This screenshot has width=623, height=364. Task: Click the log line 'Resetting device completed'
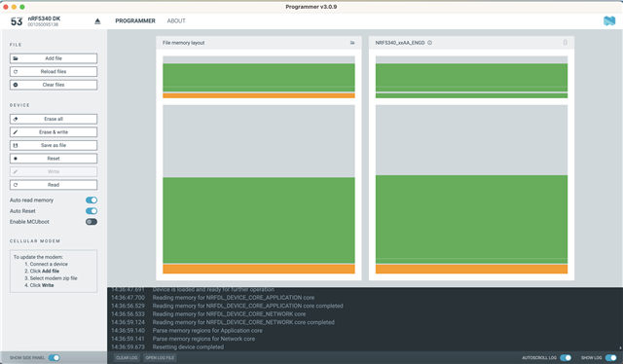(188, 346)
